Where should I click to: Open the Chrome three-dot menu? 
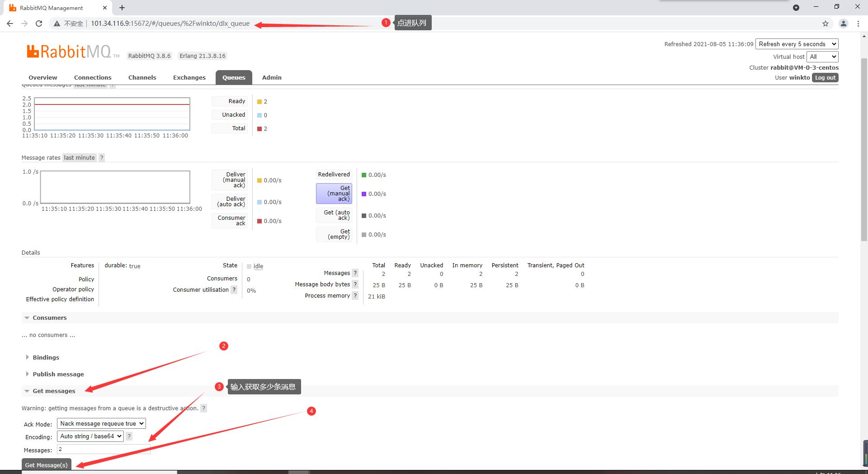point(858,24)
